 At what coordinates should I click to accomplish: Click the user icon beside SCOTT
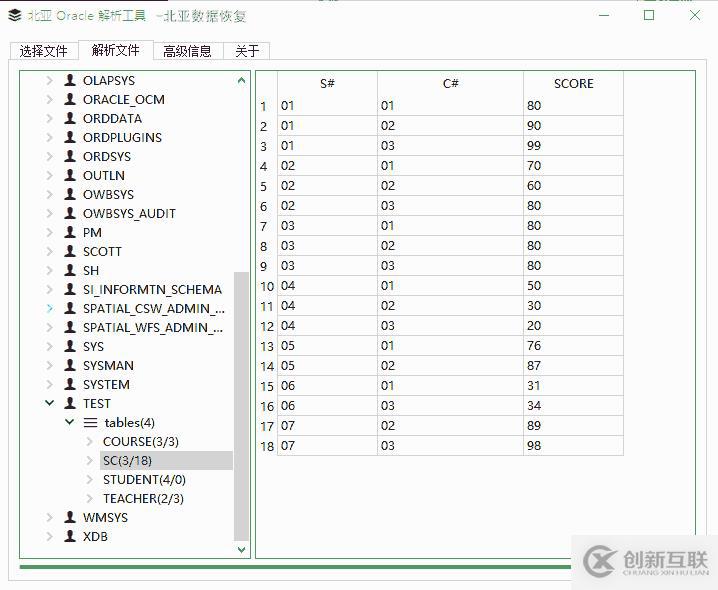point(70,251)
